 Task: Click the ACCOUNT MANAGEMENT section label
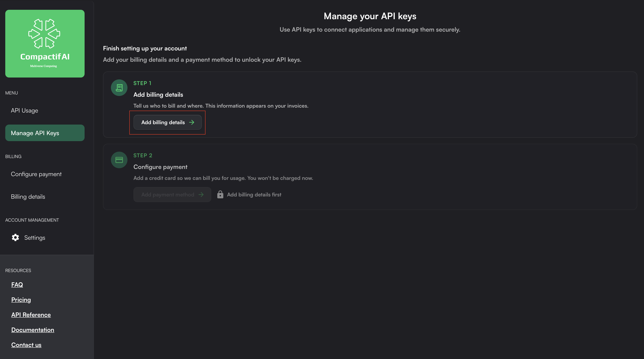click(32, 220)
